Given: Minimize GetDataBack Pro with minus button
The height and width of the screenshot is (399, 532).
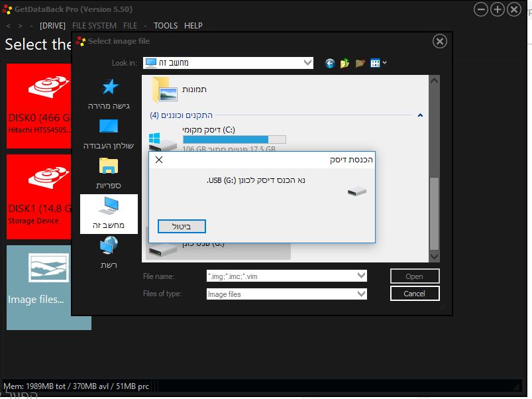Looking at the screenshot, I should coord(481,9).
